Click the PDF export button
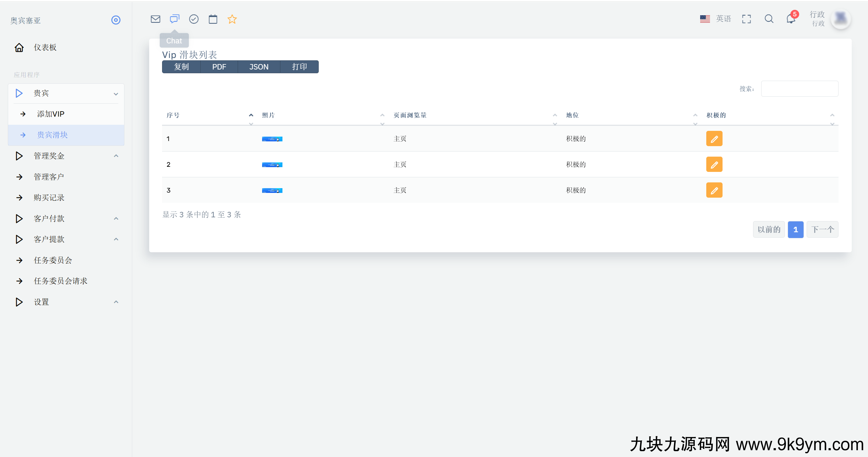This screenshot has width=868, height=457. pyautogui.click(x=219, y=67)
